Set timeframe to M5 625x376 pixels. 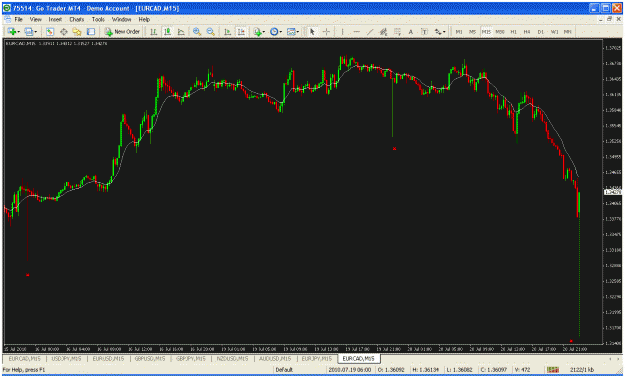[472, 31]
